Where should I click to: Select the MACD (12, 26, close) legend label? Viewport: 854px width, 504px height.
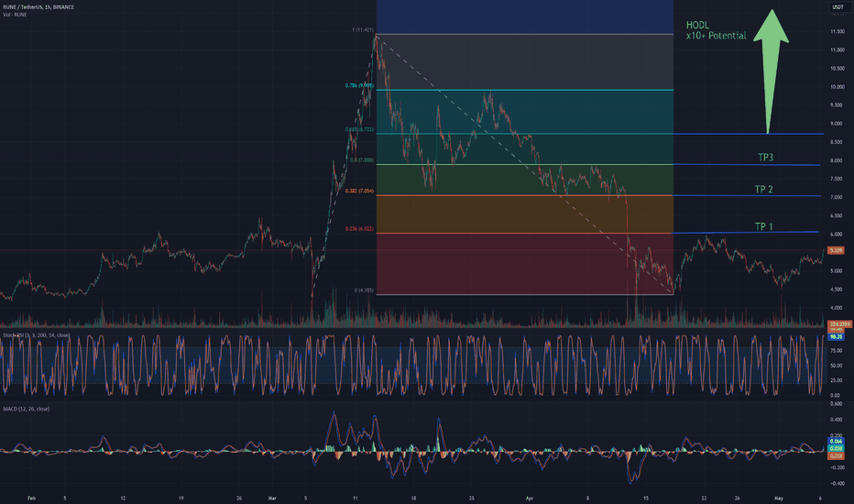(27, 409)
